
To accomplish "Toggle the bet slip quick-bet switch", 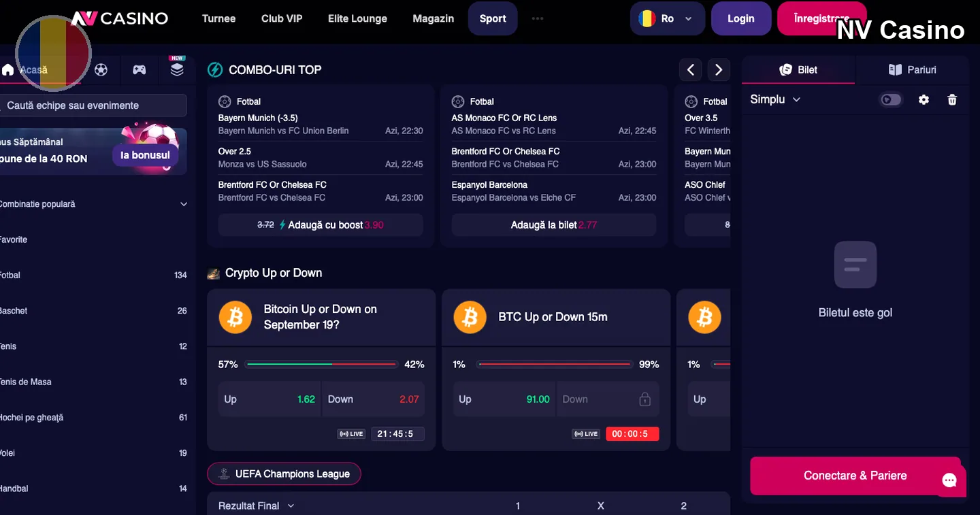I will pos(891,100).
